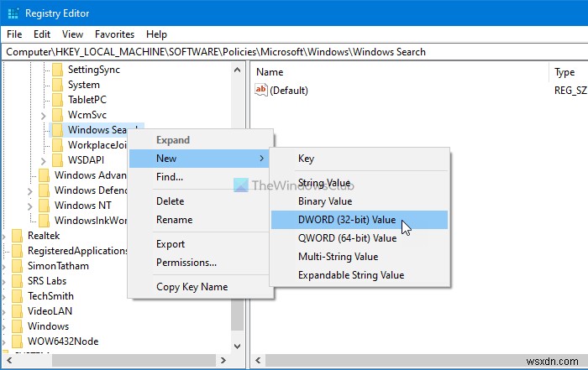Click Copy Key Name in context menu

[192, 287]
